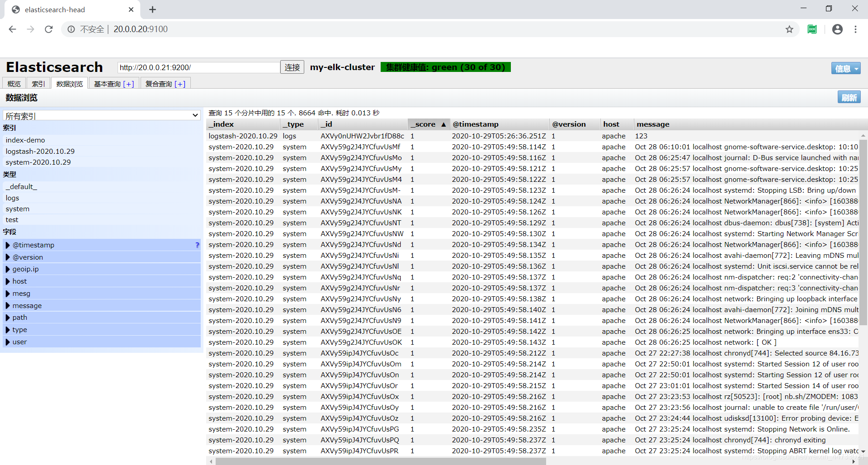Click timestamp 2020-10-29T05:26:36.251Z

tap(499, 136)
